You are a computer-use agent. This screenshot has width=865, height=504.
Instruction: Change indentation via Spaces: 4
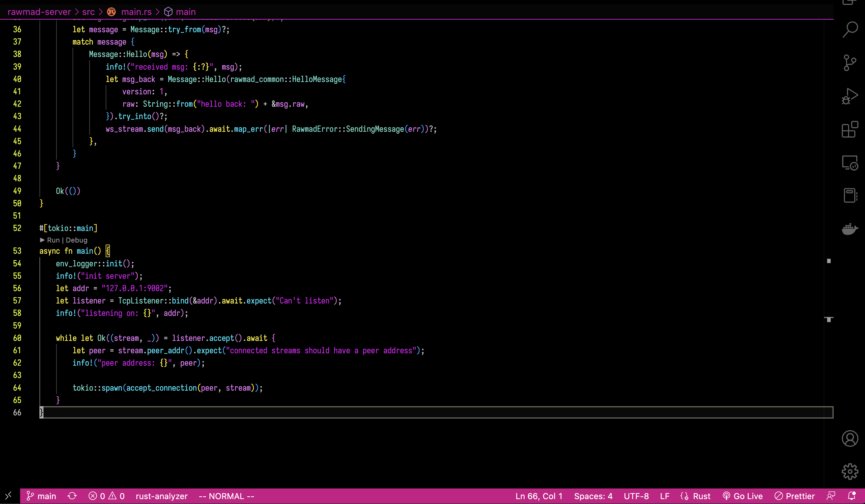coord(593,496)
